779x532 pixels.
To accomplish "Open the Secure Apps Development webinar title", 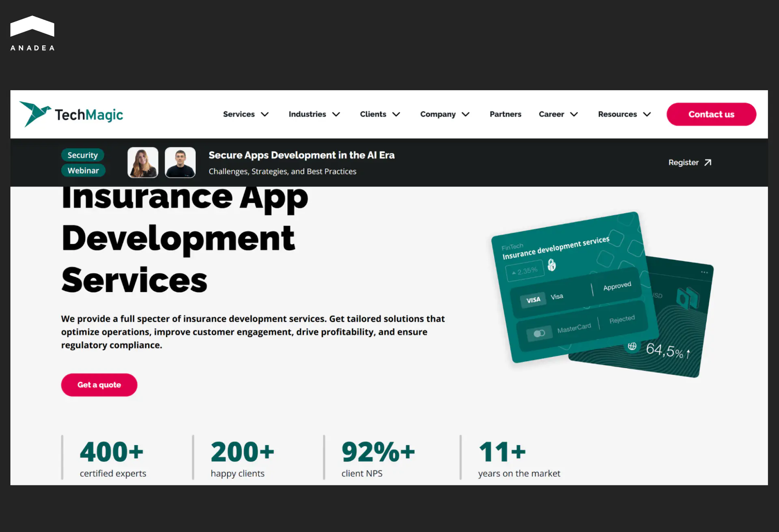I will click(301, 155).
